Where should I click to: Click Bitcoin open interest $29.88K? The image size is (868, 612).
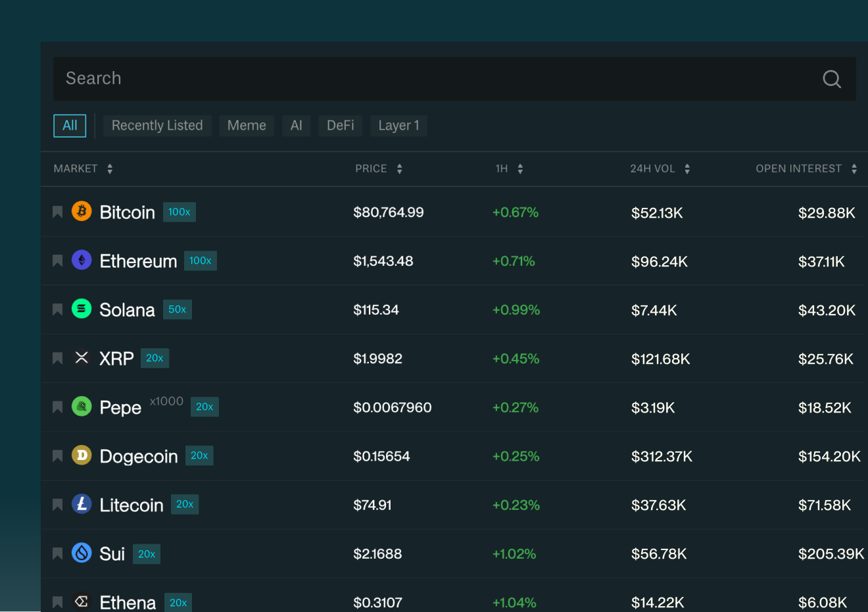[827, 213]
